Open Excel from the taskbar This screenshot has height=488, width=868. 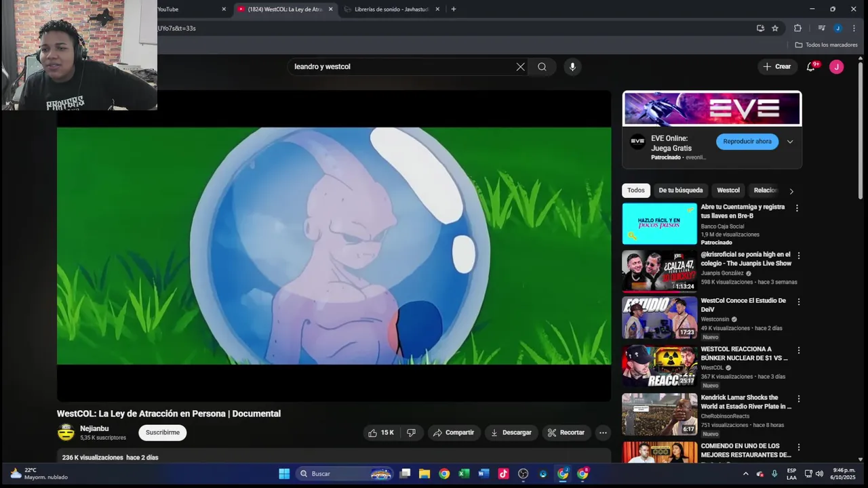pyautogui.click(x=464, y=474)
